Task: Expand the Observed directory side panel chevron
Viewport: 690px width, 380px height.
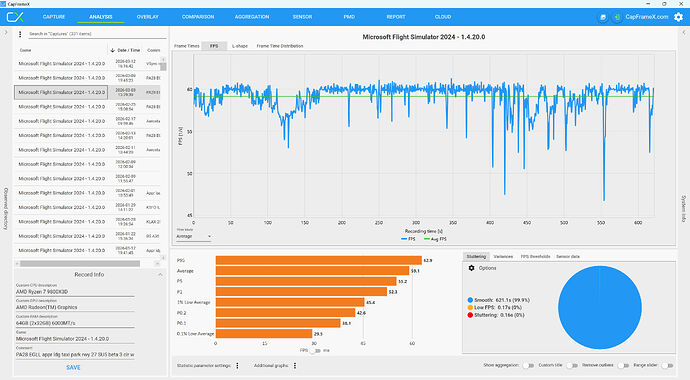Action: point(6,33)
